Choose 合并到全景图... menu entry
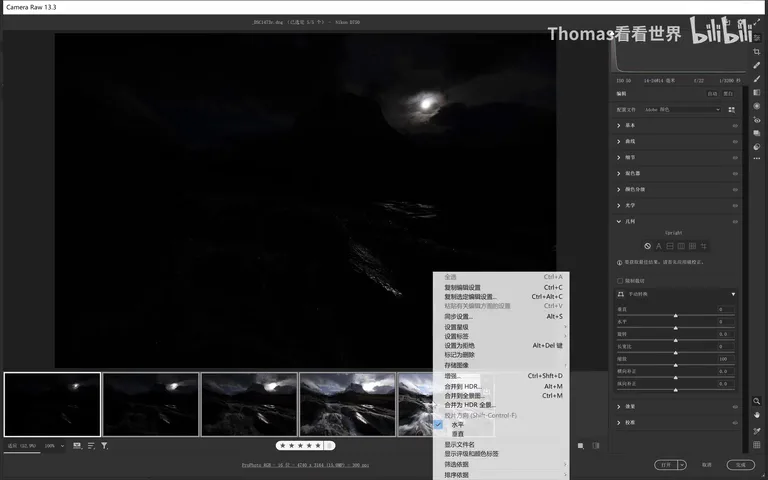 pos(464,396)
